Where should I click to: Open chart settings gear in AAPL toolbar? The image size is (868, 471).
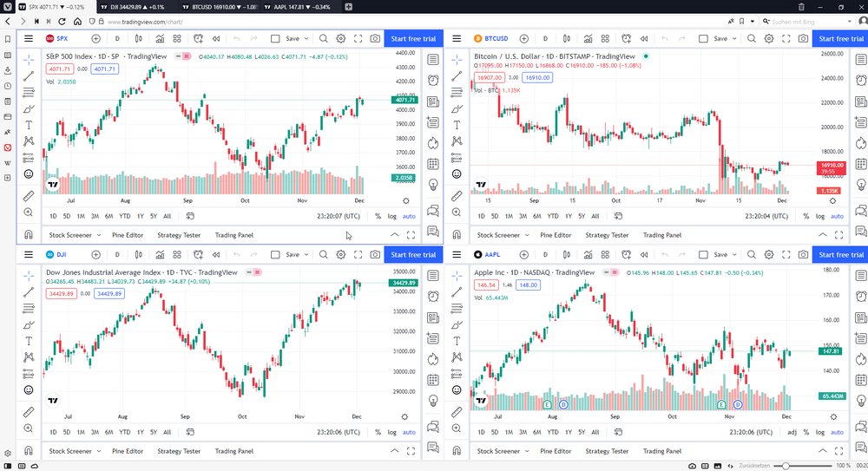(x=769, y=255)
